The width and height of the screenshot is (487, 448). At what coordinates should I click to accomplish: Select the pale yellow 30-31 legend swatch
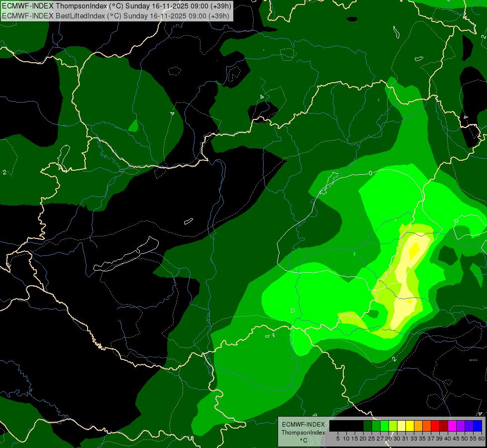click(x=401, y=426)
